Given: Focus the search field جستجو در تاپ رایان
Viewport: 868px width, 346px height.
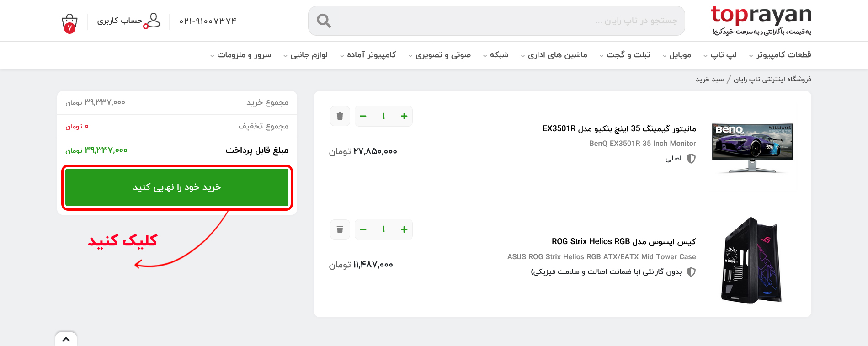Looking at the screenshot, I should pos(496,21).
